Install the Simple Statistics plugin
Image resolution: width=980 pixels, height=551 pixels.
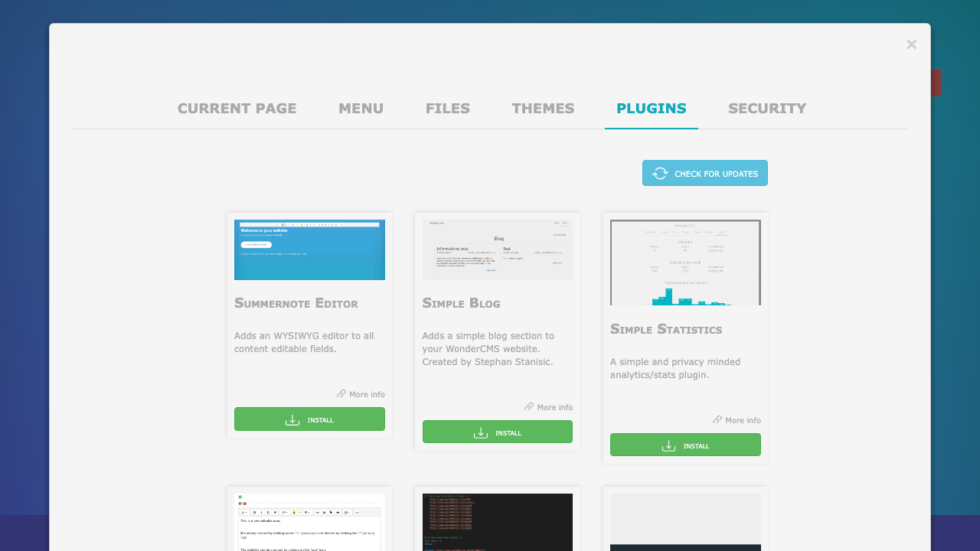pos(685,445)
